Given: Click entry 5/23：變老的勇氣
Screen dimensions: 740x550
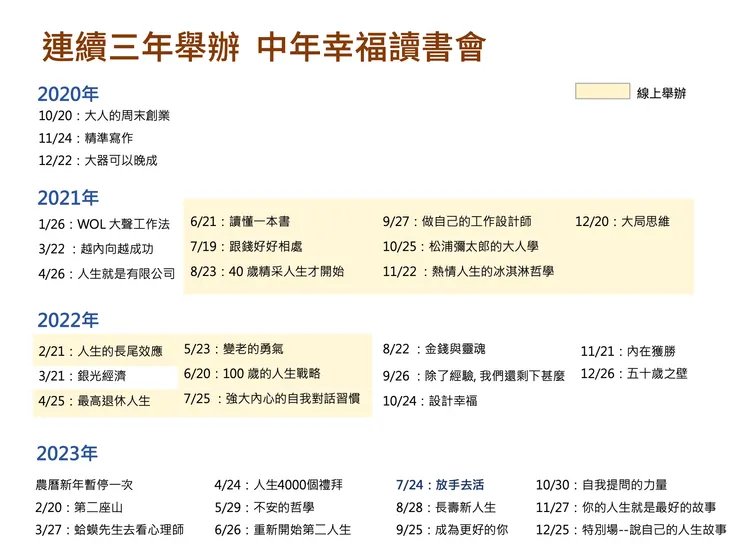Looking at the screenshot, I should [234, 349].
